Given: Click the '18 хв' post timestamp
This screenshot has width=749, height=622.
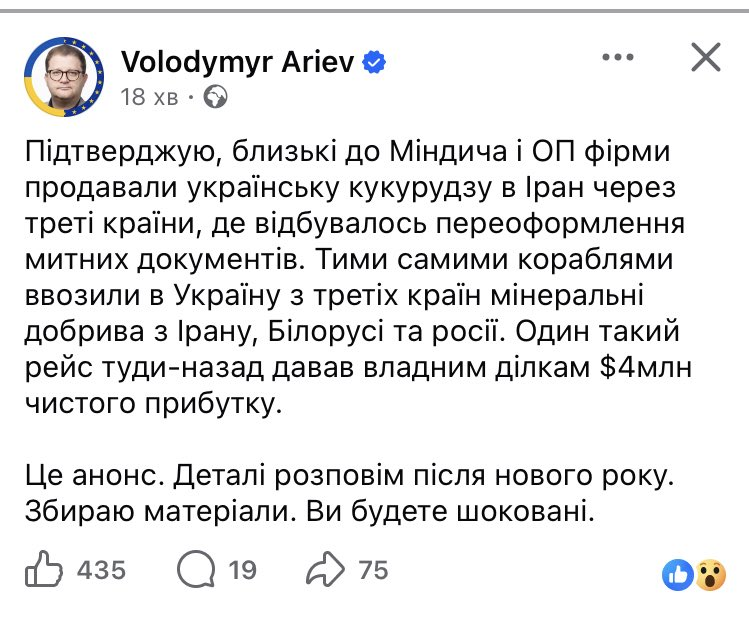Looking at the screenshot, I should (148, 98).
